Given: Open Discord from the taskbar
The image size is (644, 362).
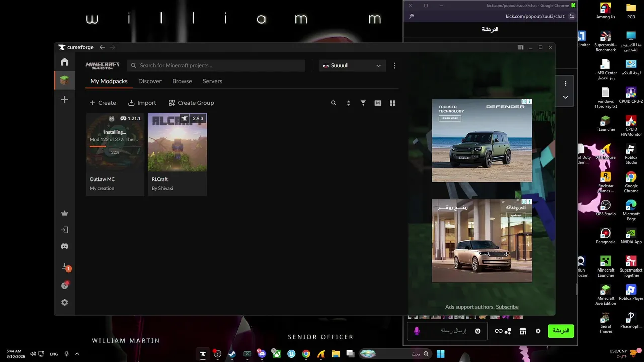Looking at the screenshot, I should click(261, 354).
